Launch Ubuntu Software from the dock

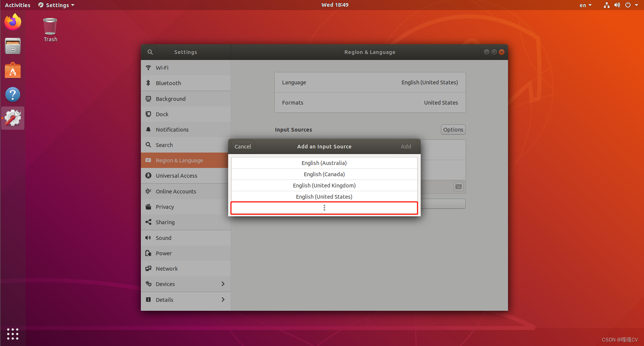coord(13,70)
